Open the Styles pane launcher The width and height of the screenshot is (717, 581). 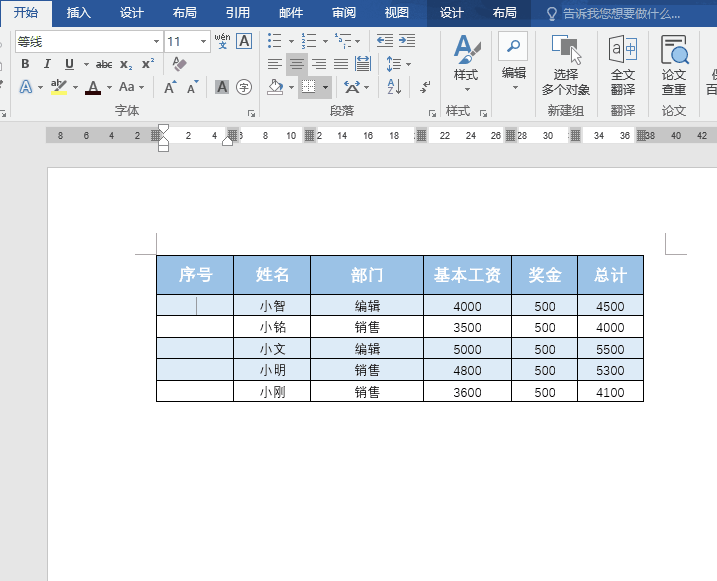[483, 113]
